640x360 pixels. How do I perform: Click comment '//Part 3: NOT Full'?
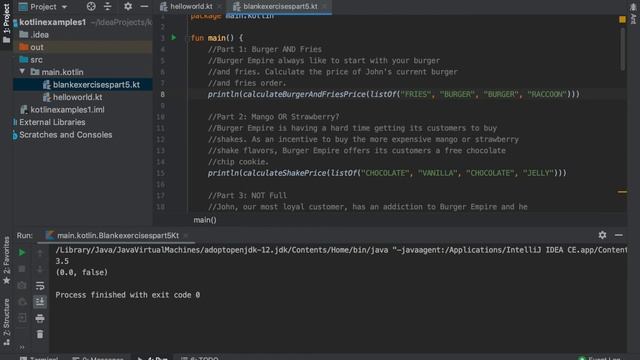pyautogui.click(x=247, y=196)
